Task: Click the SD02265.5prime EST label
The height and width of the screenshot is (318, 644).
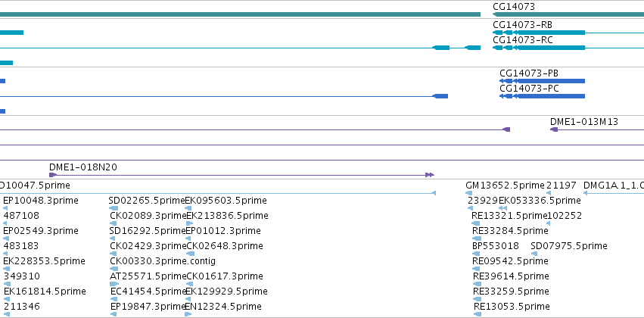Action: coord(147,201)
